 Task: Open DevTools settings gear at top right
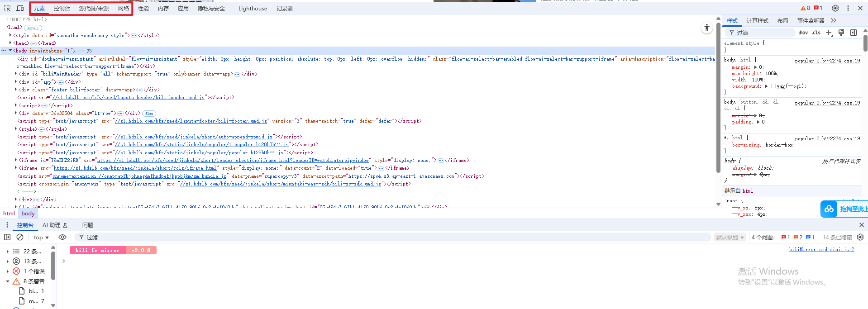point(835,8)
